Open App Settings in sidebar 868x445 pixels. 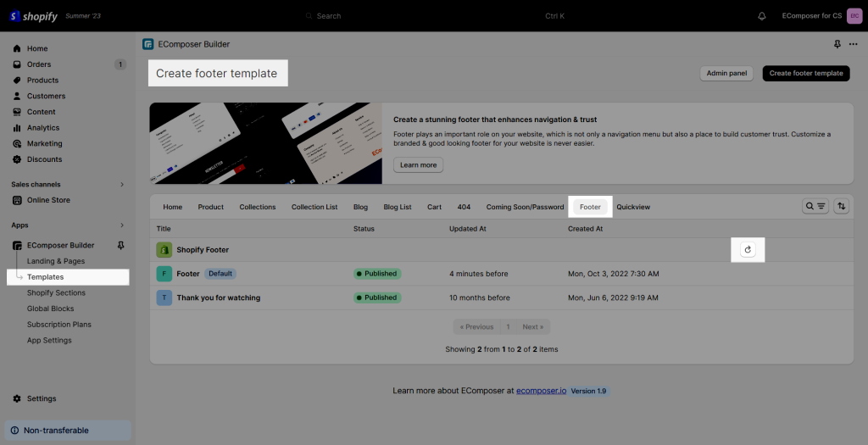pos(49,341)
